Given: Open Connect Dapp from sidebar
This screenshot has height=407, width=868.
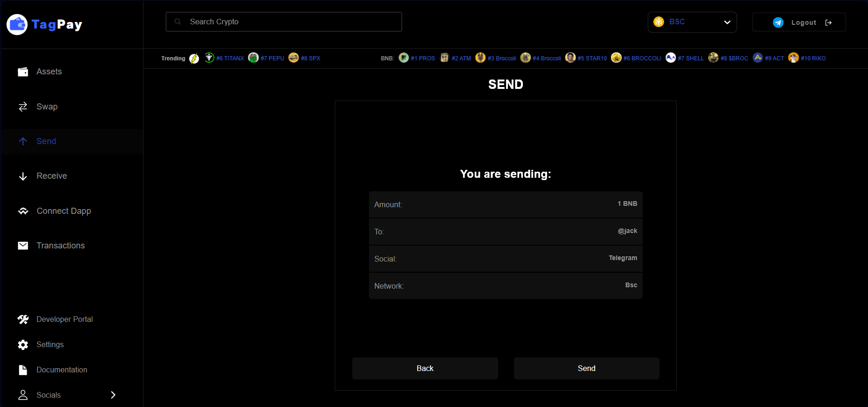Looking at the screenshot, I should click(x=64, y=211).
